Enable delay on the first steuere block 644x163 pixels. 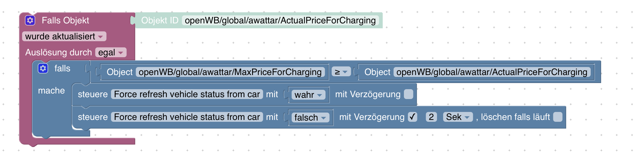[408, 94]
